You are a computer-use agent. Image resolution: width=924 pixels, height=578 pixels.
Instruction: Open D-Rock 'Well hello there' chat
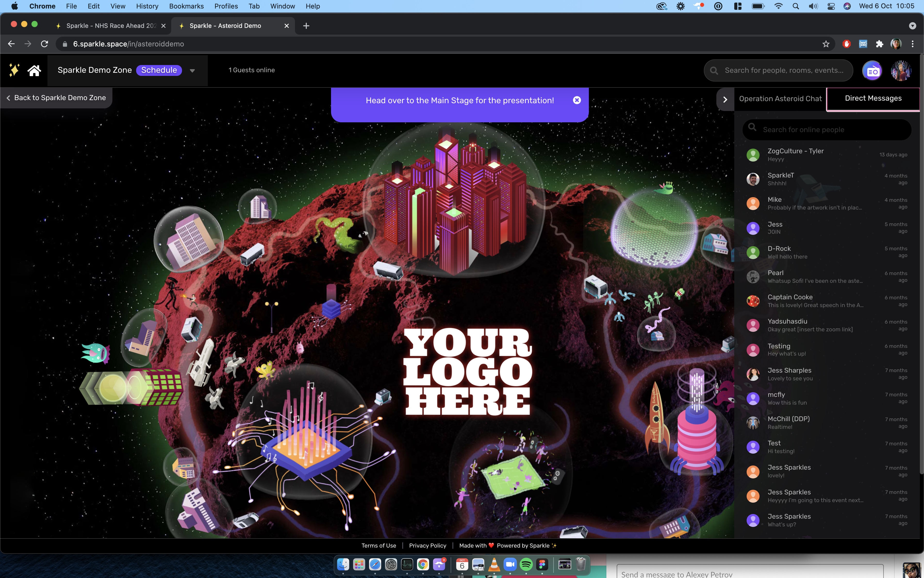[827, 252]
